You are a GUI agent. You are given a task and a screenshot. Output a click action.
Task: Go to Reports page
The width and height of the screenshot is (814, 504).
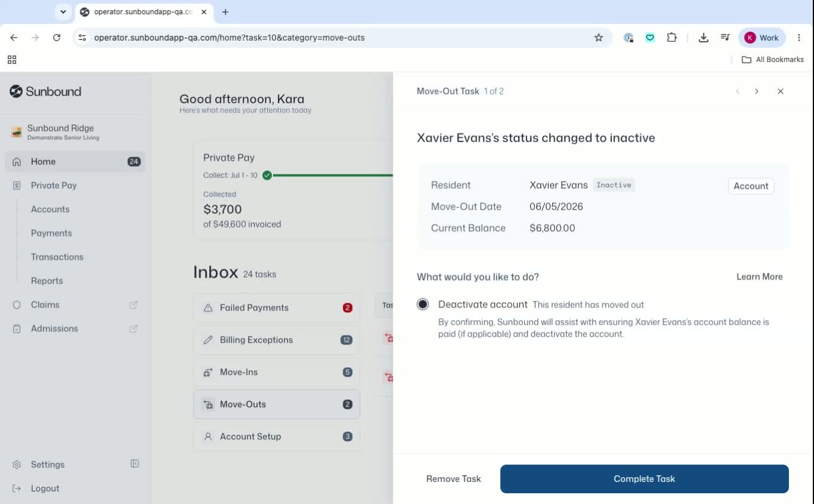click(x=47, y=281)
